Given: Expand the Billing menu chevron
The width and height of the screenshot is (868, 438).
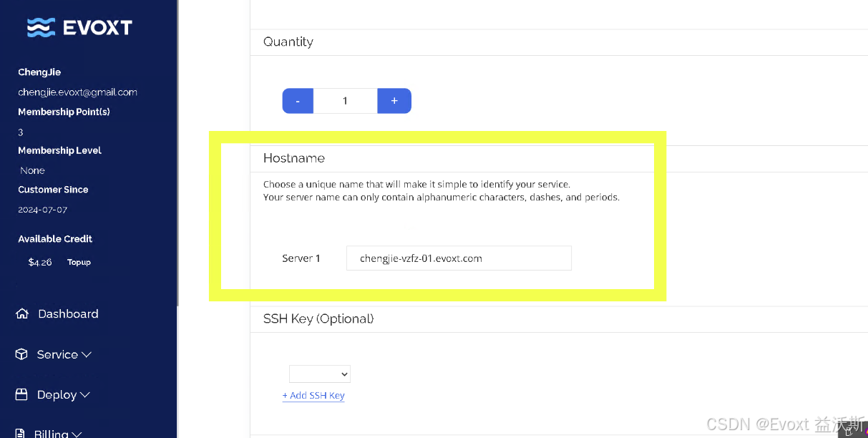Looking at the screenshot, I should (77, 434).
